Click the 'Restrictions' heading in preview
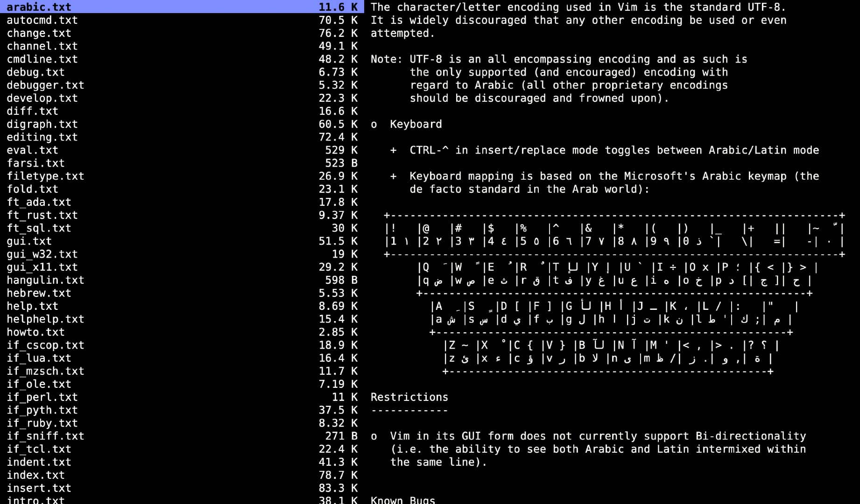 click(x=409, y=397)
